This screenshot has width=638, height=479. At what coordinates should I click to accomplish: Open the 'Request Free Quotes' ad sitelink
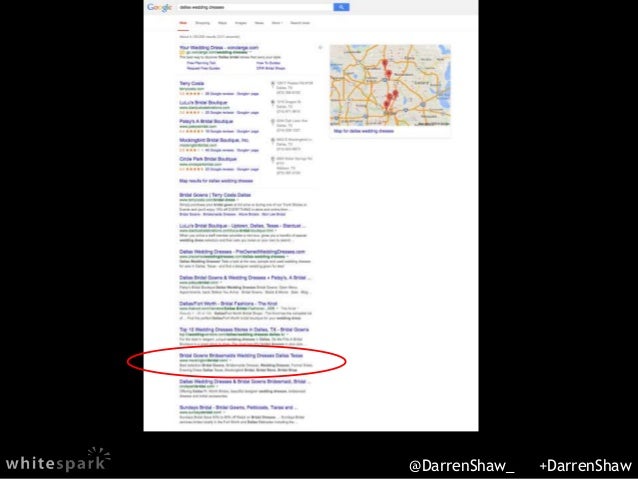click(203, 68)
